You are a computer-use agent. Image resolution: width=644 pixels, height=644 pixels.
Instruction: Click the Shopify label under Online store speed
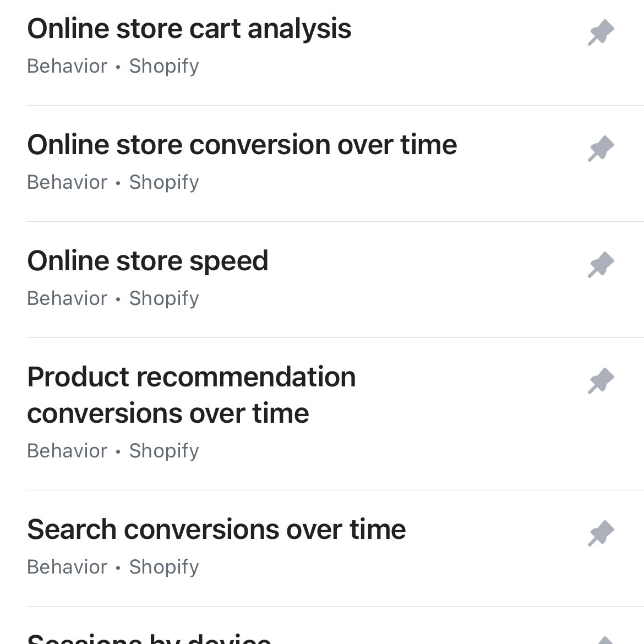point(163,298)
